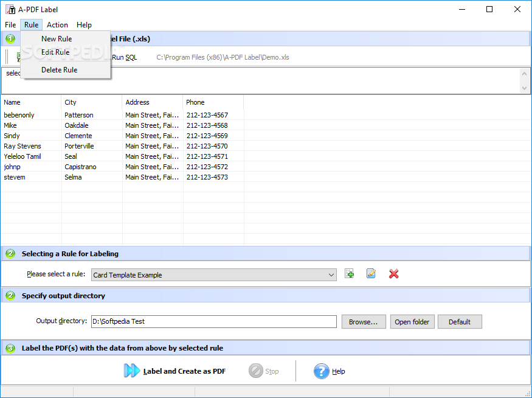Viewport: 532px width, 398px height.
Task: Click the edit rule pencil icon
Action: pos(371,273)
